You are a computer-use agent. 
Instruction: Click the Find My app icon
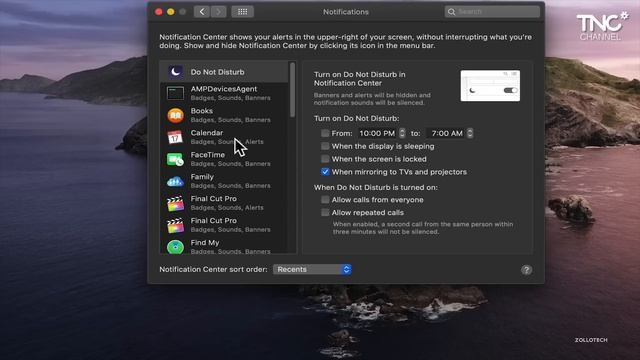click(176, 247)
